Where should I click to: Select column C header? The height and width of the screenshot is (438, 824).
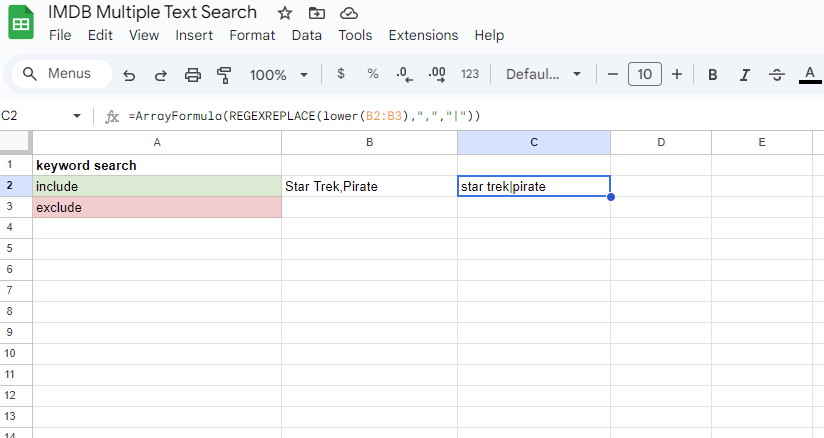[x=534, y=142]
